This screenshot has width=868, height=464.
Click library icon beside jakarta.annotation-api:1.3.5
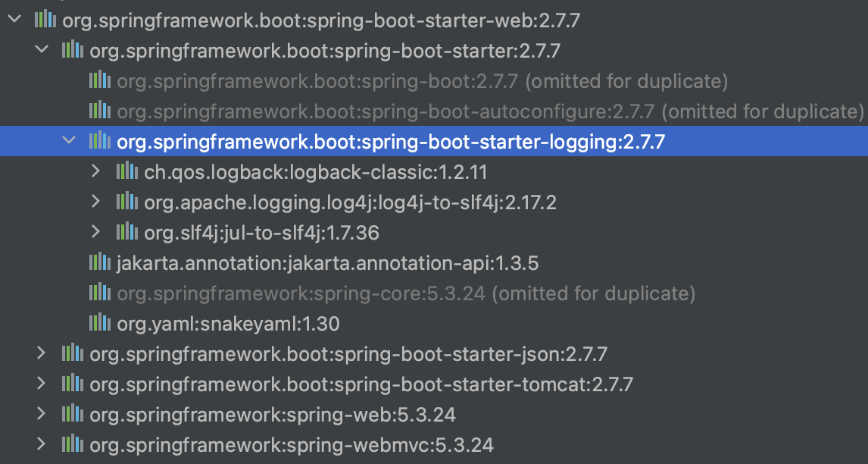click(99, 263)
